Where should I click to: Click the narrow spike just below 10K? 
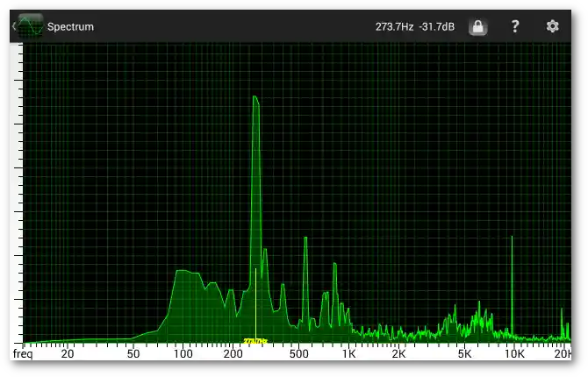coord(512,285)
